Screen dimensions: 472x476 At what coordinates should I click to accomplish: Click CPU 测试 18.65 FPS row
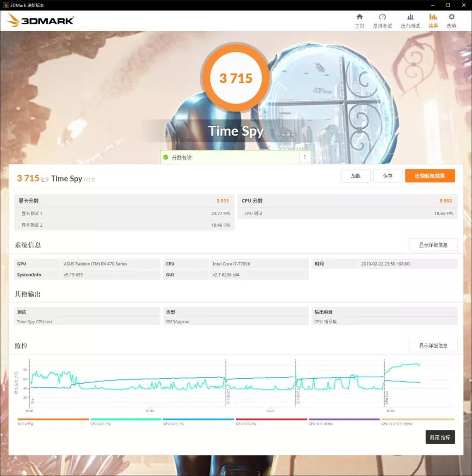[347, 214]
